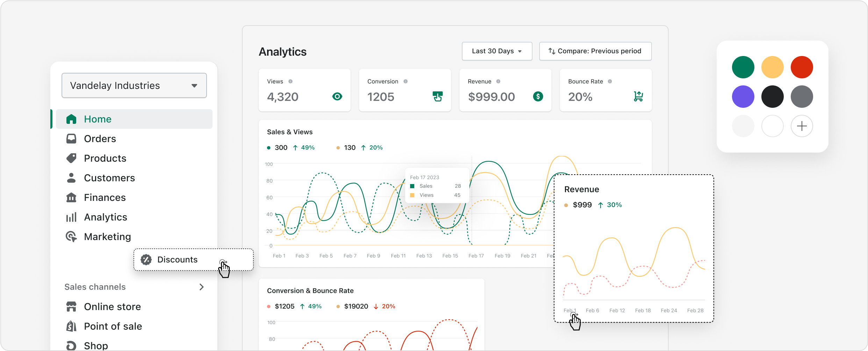Pick the purple color swatch
868x351 pixels.
pos(743,97)
